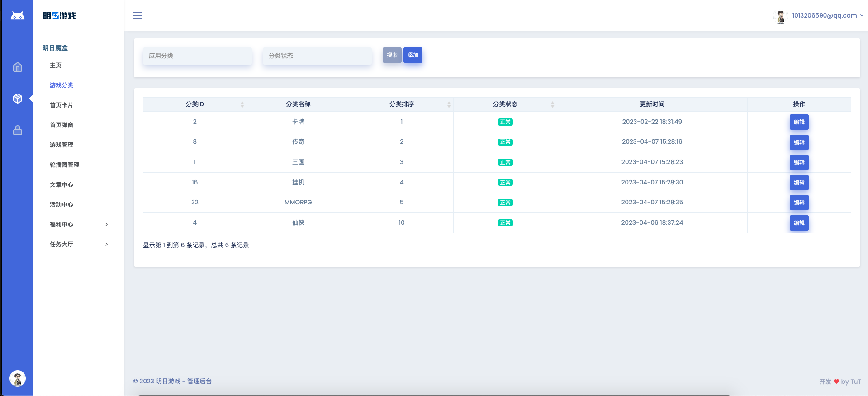Edit the MMORPG category row
The image size is (868, 396).
pos(799,203)
